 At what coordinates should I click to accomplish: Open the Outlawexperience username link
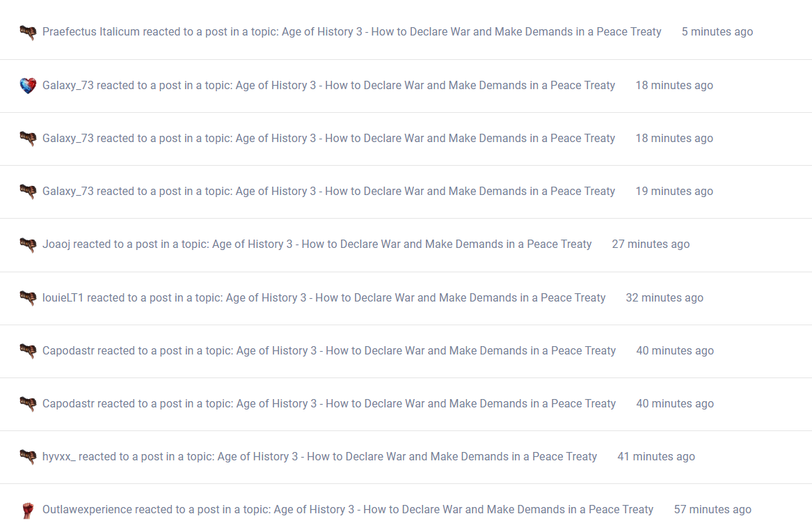point(88,509)
